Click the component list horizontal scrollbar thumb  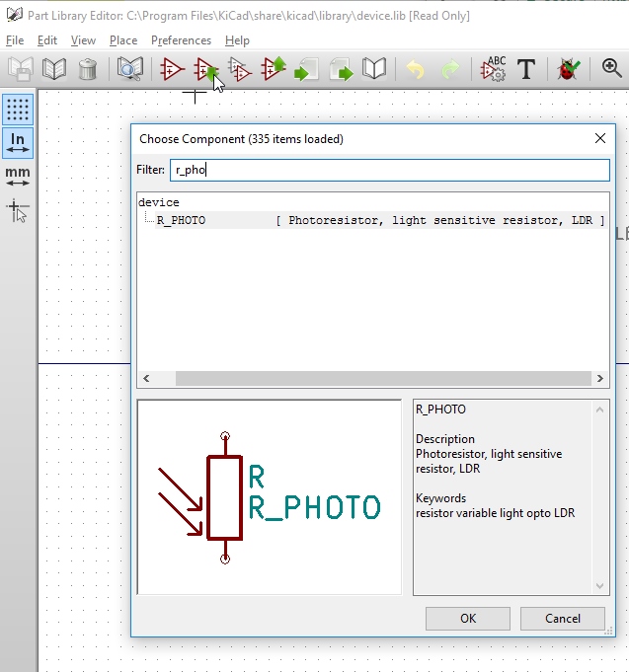coord(383,378)
